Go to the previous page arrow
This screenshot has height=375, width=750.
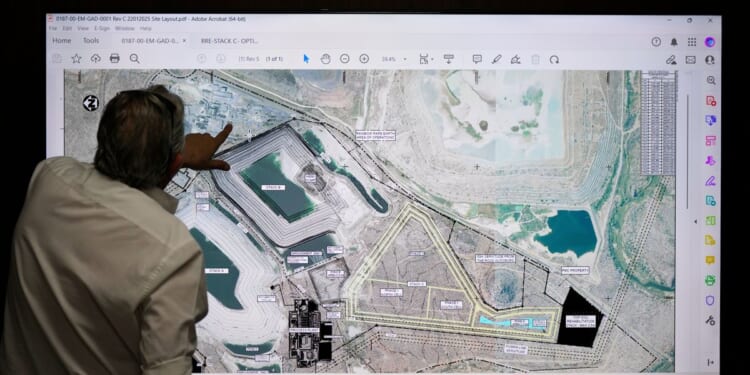point(202,58)
